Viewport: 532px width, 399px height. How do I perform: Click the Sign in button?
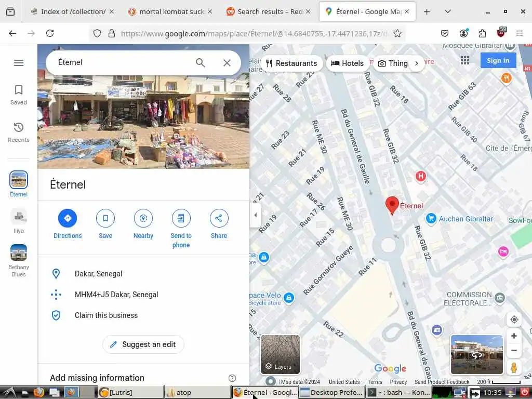click(498, 60)
